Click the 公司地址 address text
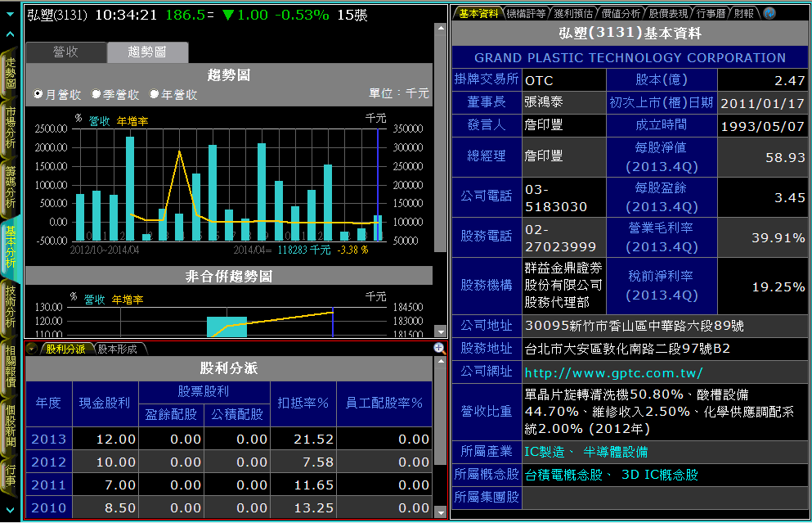 (x=635, y=326)
